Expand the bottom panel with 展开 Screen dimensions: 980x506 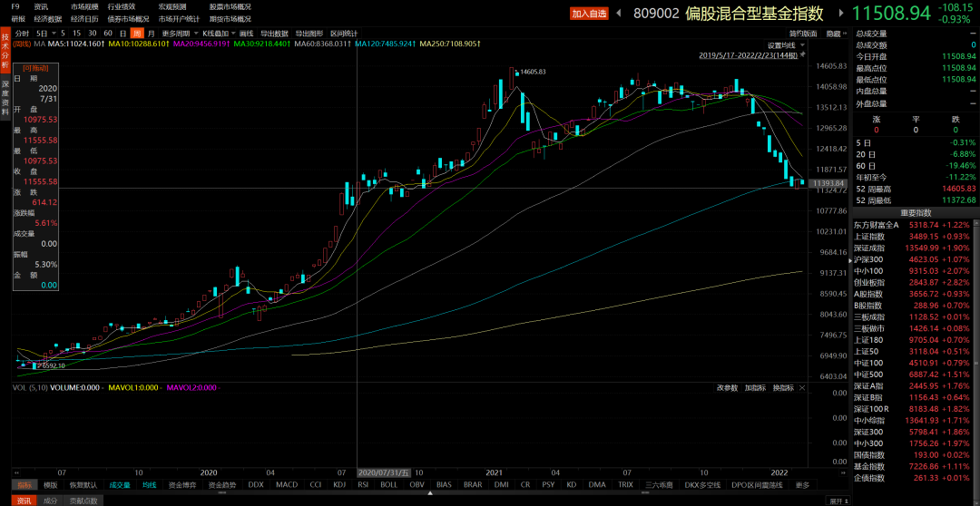[838, 501]
